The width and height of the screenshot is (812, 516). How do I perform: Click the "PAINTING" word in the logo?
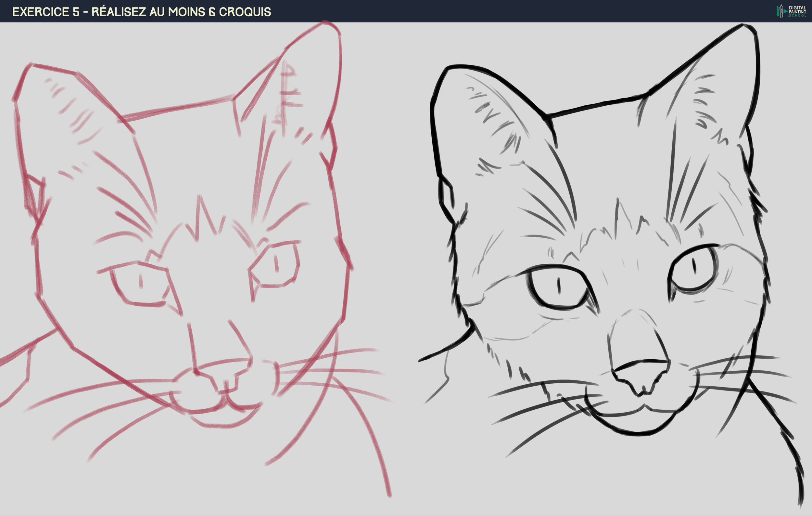(798, 11)
